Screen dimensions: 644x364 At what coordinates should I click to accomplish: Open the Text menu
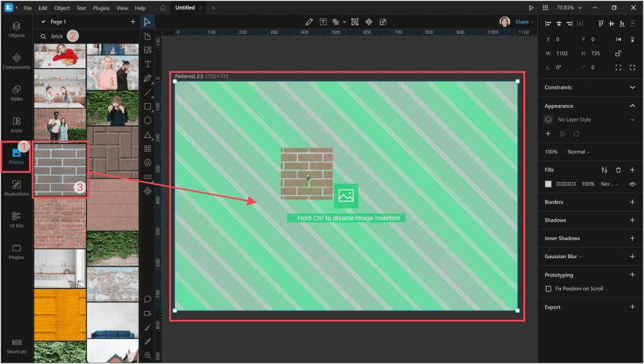(81, 8)
